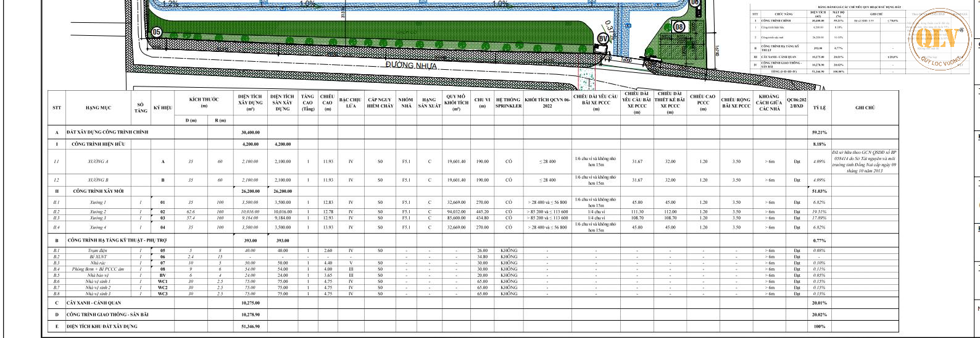Screen dimensions: 980x338
Task: Click the 94,032.00 volume value cell
Action: [x=455, y=211]
